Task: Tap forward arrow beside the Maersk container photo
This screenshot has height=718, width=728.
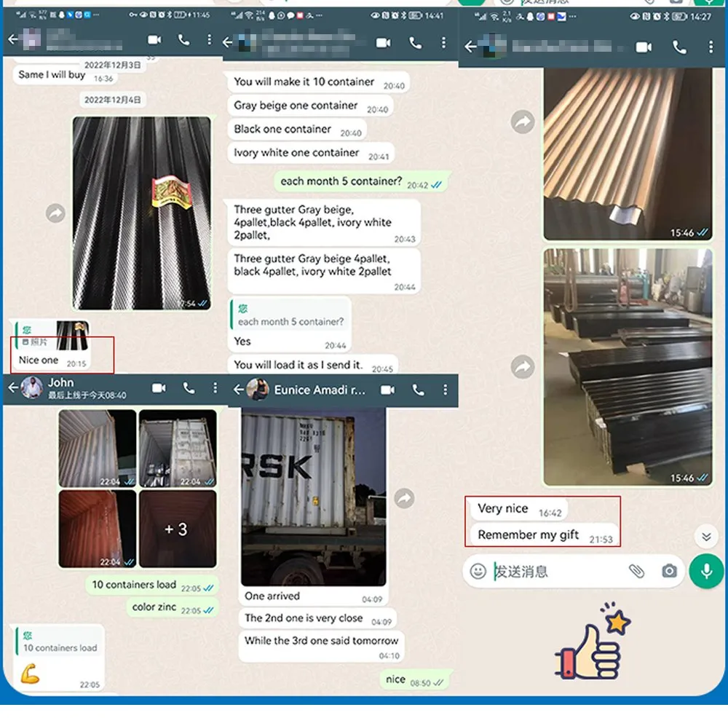Action: [x=404, y=498]
